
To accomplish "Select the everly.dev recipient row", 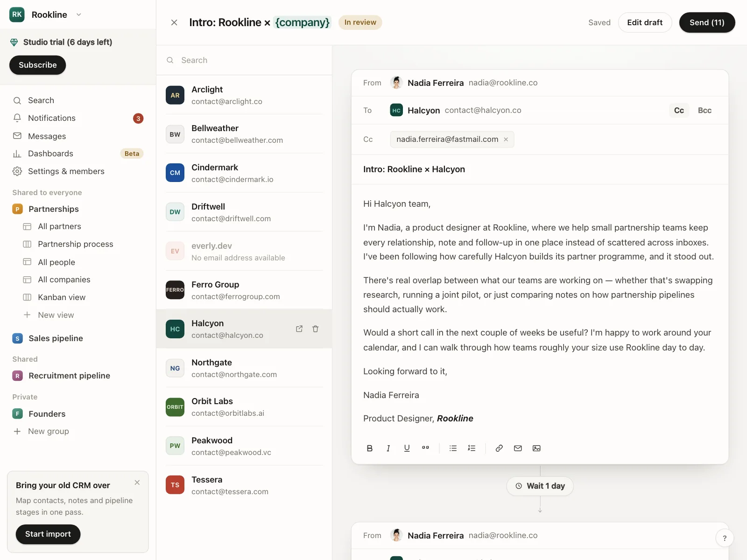I will pos(244,252).
